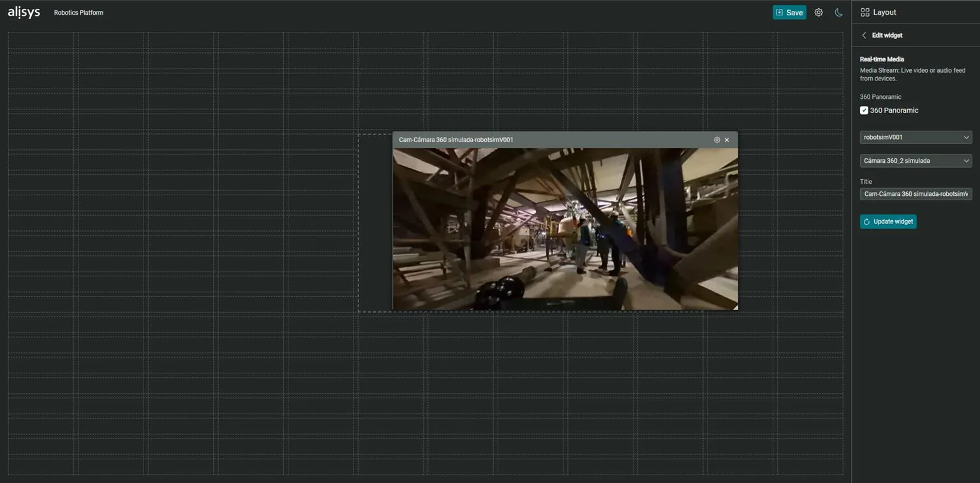Expand the Cámara 360_2 simulada dropdown
Screen dimensions: 980x483
(x=916, y=161)
